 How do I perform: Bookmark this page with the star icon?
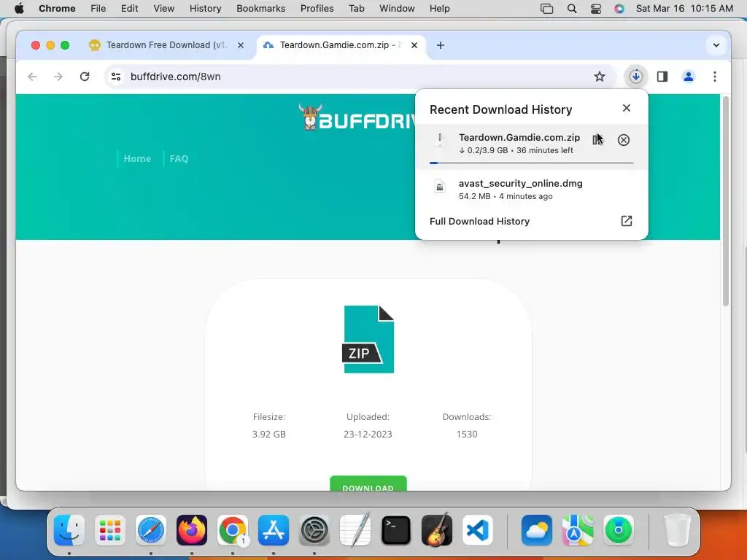click(600, 77)
